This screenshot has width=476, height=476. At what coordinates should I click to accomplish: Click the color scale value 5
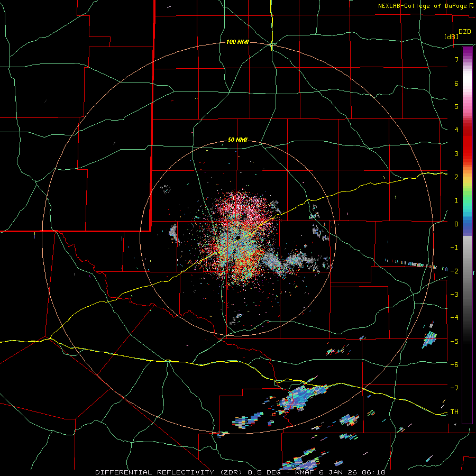point(456,106)
